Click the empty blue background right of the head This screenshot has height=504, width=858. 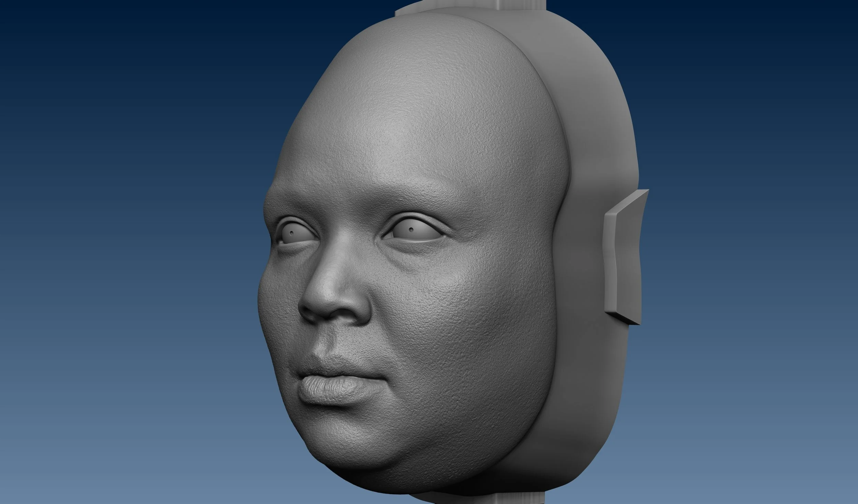pos(755,240)
